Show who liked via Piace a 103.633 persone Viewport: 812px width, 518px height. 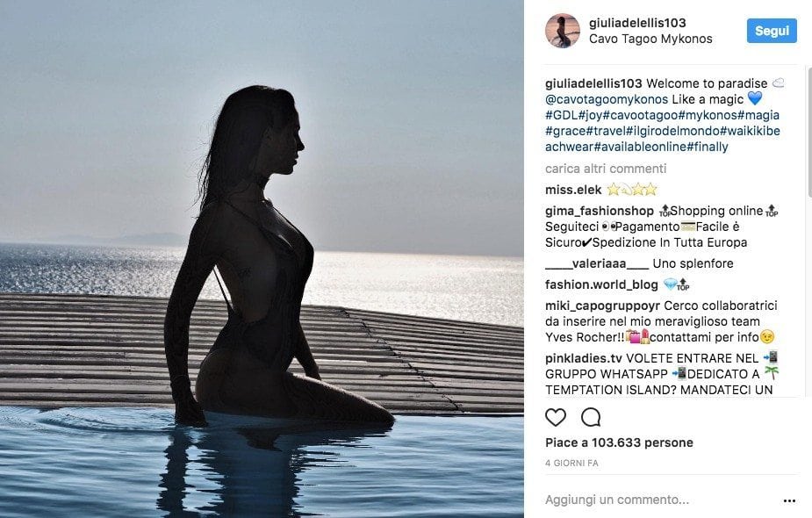(619, 442)
